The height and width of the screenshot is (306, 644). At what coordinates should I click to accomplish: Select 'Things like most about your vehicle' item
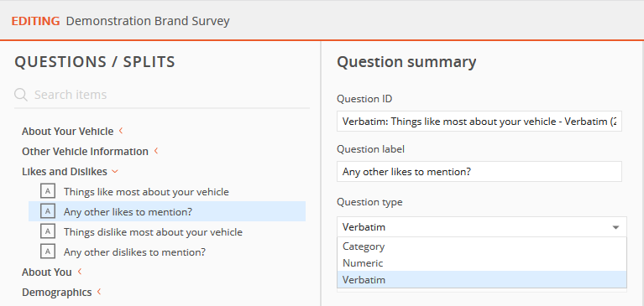coord(146,191)
